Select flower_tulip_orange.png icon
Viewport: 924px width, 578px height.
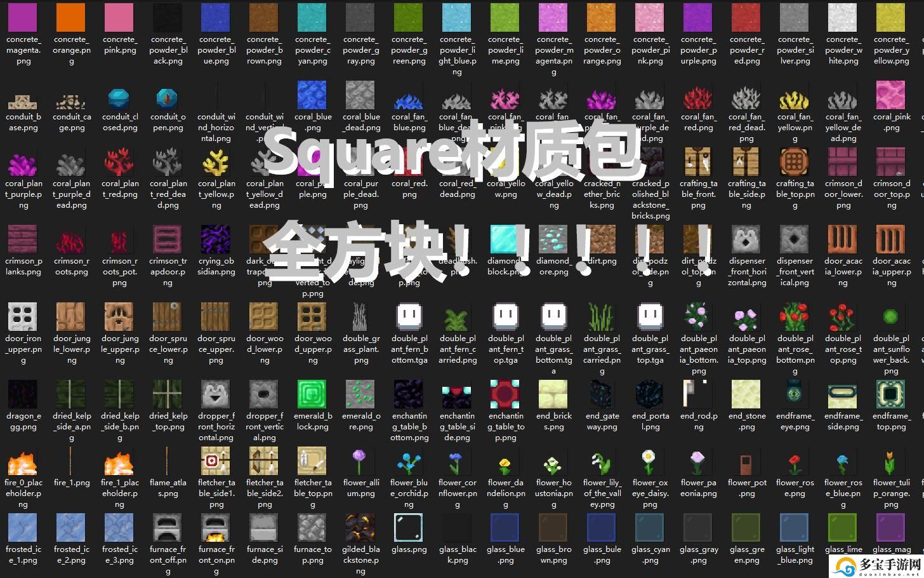(x=891, y=462)
